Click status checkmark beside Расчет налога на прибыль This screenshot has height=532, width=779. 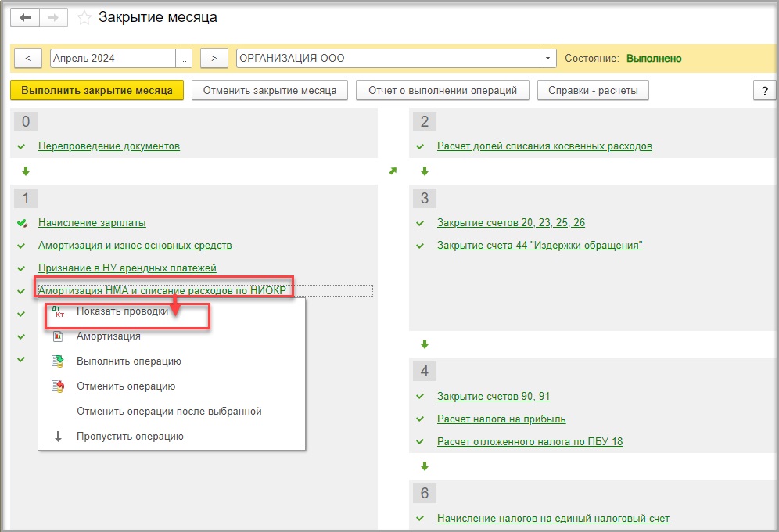pos(420,419)
